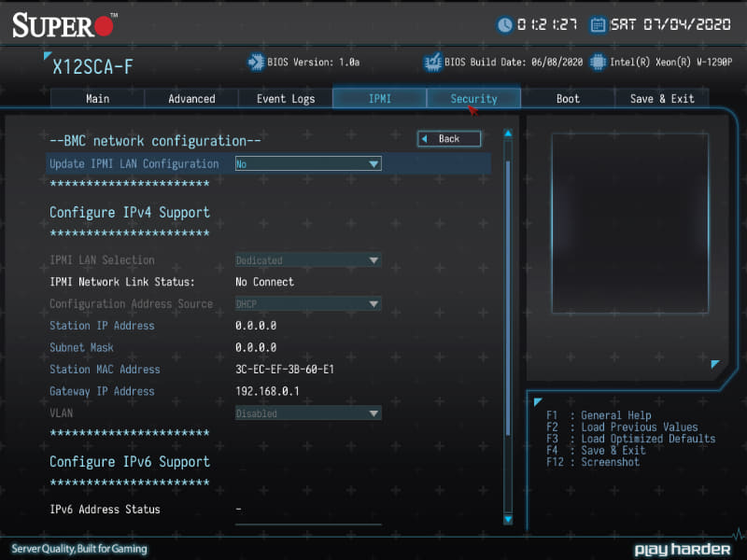Click the scrollbar down arrow
This screenshot has height=560, width=747.
508,521
